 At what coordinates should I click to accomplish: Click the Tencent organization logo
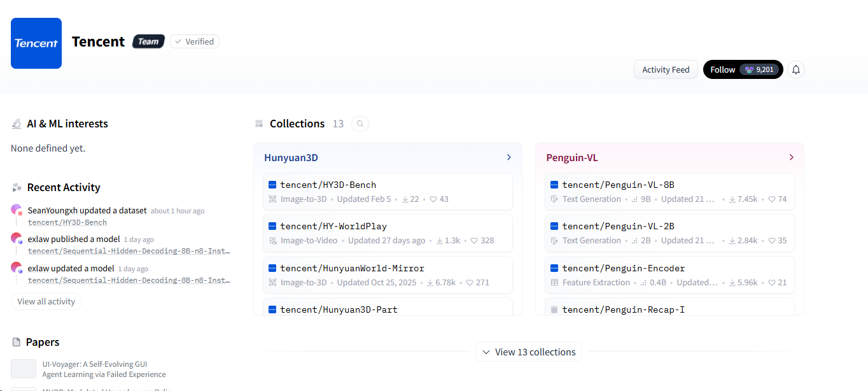[36, 43]
